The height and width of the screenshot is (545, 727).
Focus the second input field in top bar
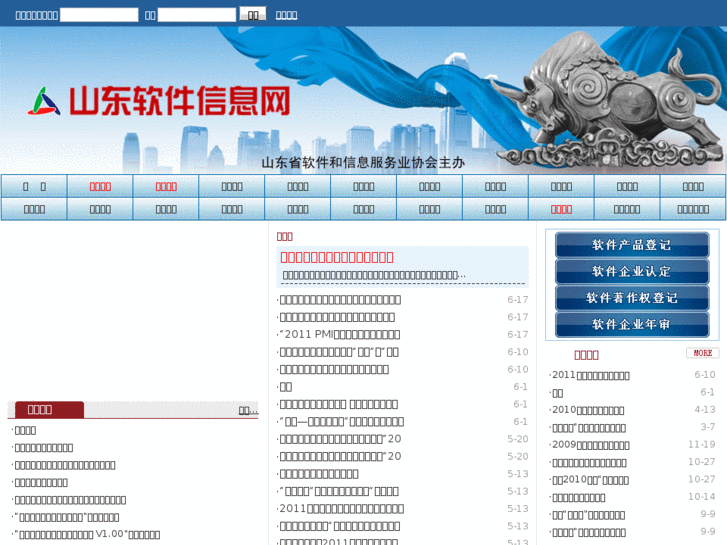(197, 15)
